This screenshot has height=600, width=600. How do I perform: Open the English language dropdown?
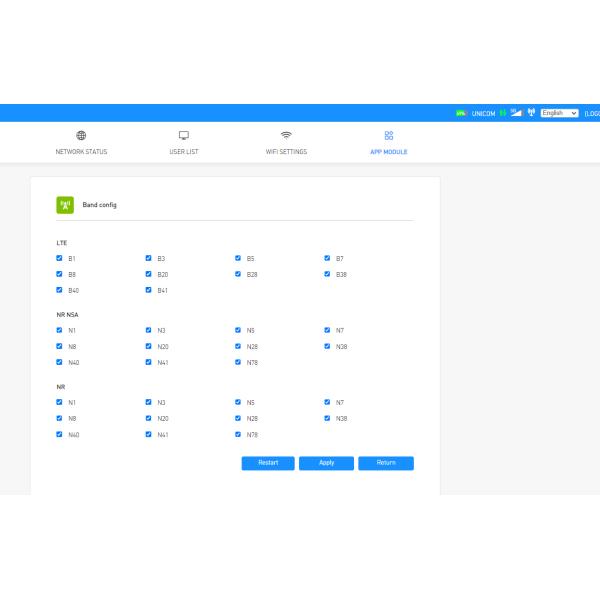(x=559, y=113)
